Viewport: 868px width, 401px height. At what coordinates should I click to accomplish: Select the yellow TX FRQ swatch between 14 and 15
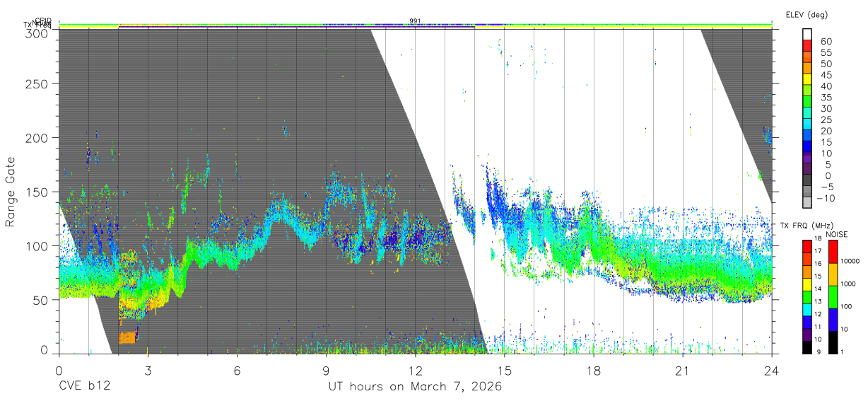pos(807,284)
